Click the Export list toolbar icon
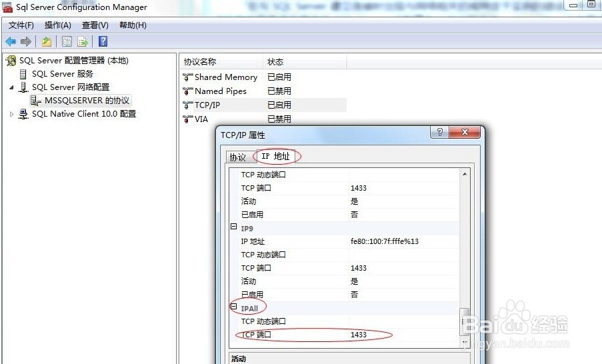The height and width of the screenshot is (364, 602). [x=83, y=41]
